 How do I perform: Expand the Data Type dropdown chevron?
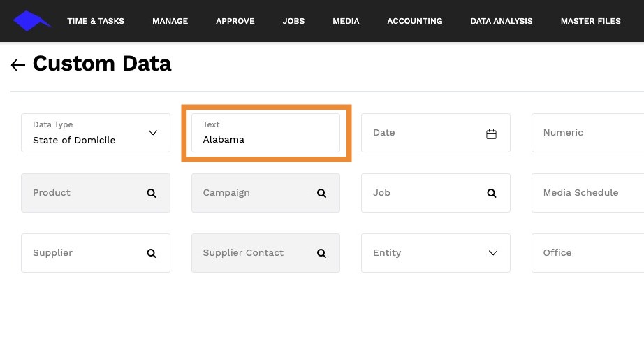coord(153,133)
